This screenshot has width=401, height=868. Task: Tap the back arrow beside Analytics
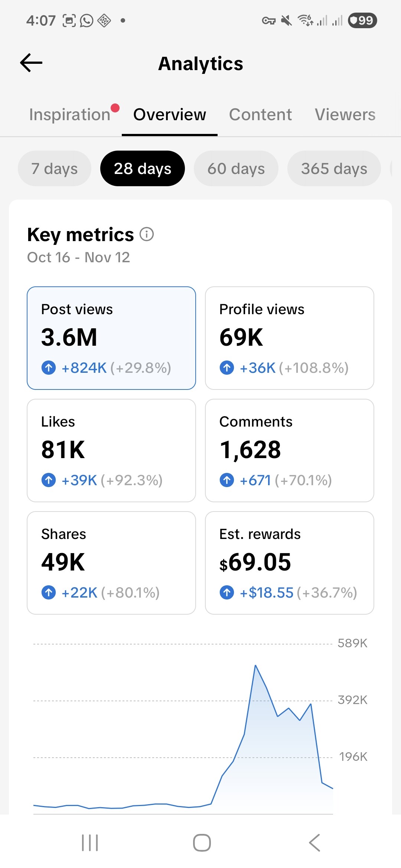[x=31, y=63]
